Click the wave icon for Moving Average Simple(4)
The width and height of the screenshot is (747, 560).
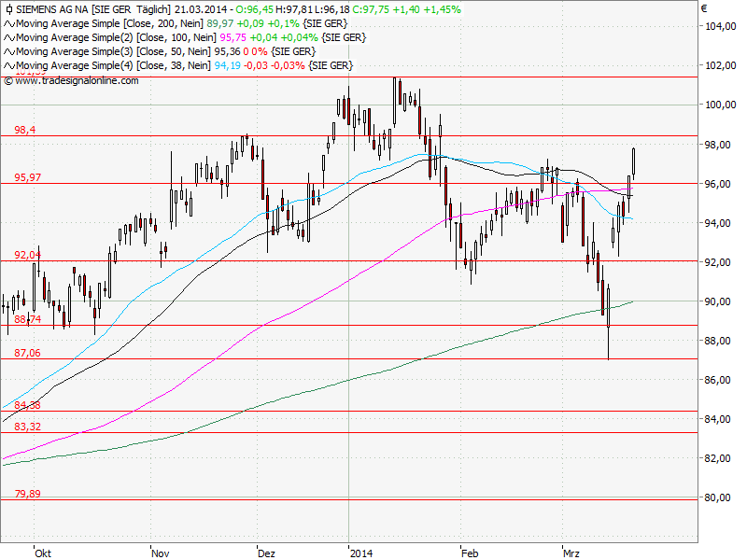click(7, 64)
